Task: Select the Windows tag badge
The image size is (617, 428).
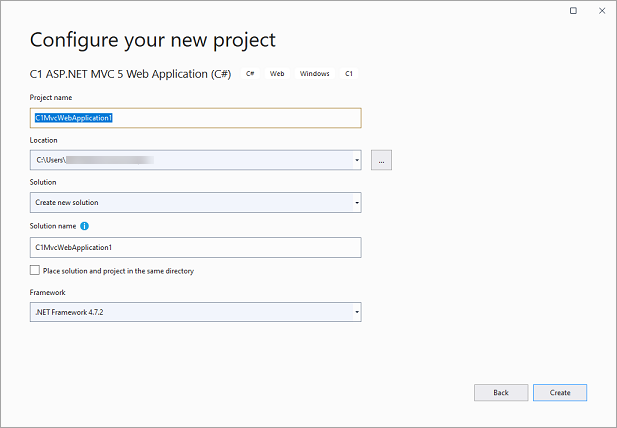Action: [314, 74]
